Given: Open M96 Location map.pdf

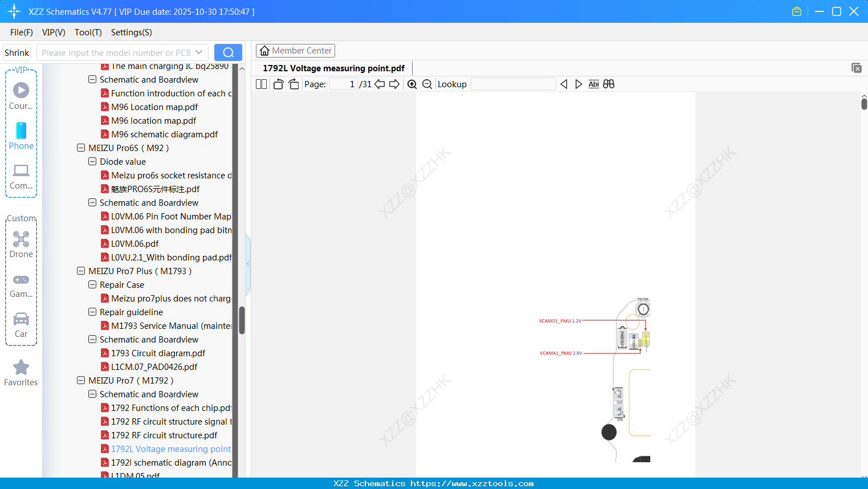Looking at the screenshot, I should (x=154, y=107).
